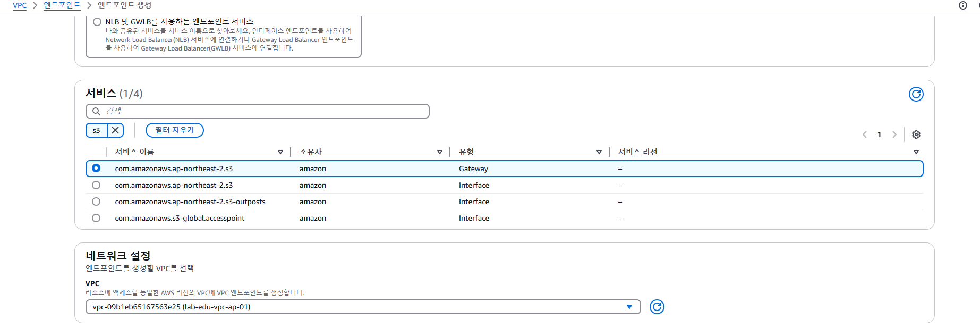This screenshot has width=980, height=335.
Task: Click page number 1 in pagination
Action: (880, 135)
